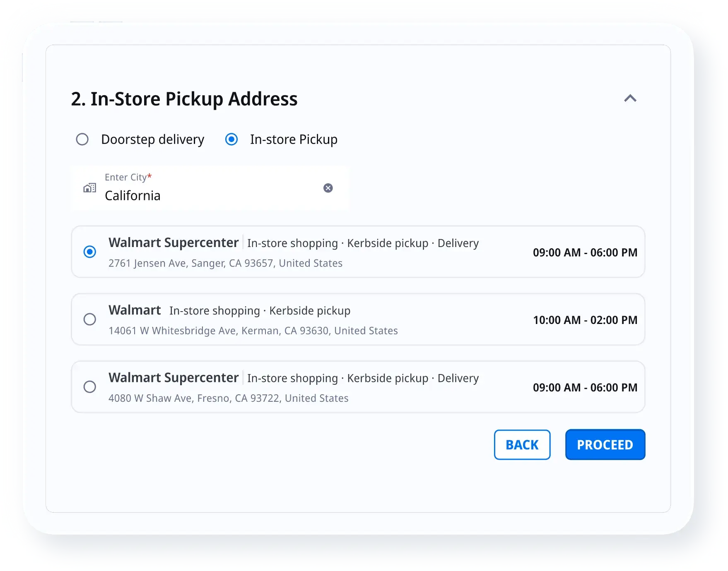Screen dimensions: 728x571
Task: Click the In-store Pickup label text
Action: (293, 139)
